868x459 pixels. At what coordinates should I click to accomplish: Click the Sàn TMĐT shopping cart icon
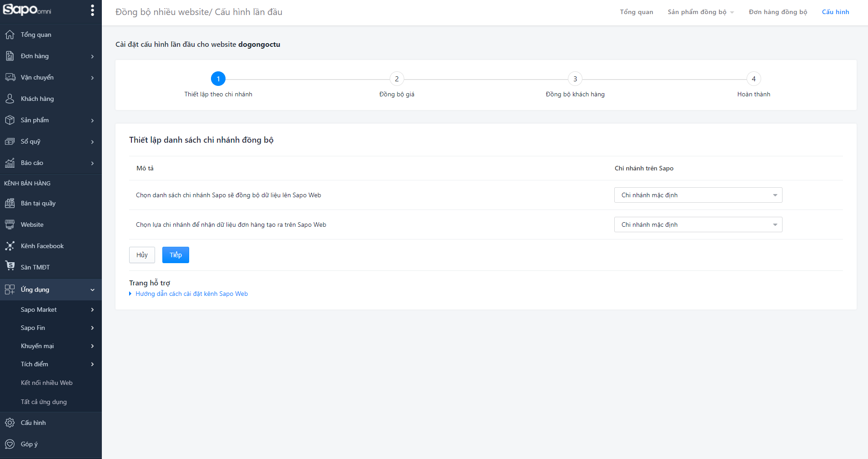10,266
